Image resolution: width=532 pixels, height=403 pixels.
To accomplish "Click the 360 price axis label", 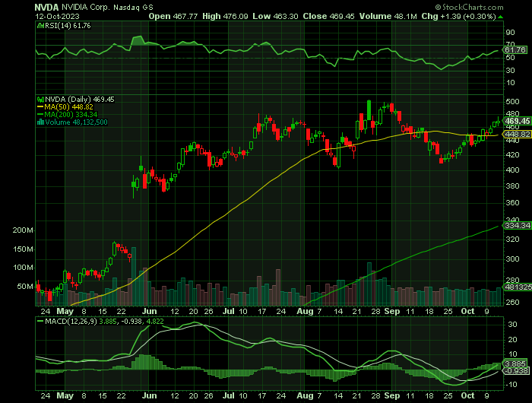I will tap(512, 203).
